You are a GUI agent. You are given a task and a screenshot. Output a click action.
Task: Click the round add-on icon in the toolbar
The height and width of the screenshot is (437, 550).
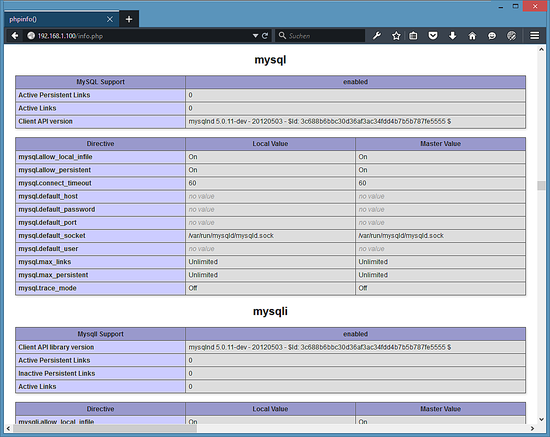point(511,35)
